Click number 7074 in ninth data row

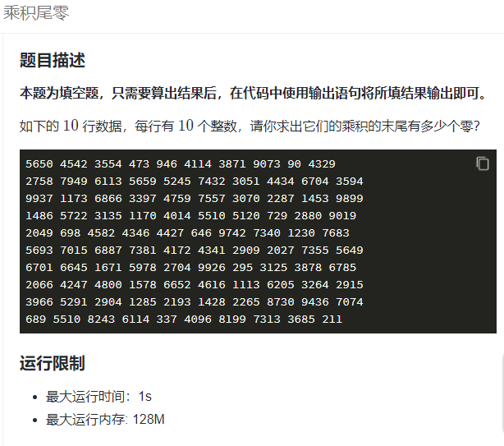(350, 302)
